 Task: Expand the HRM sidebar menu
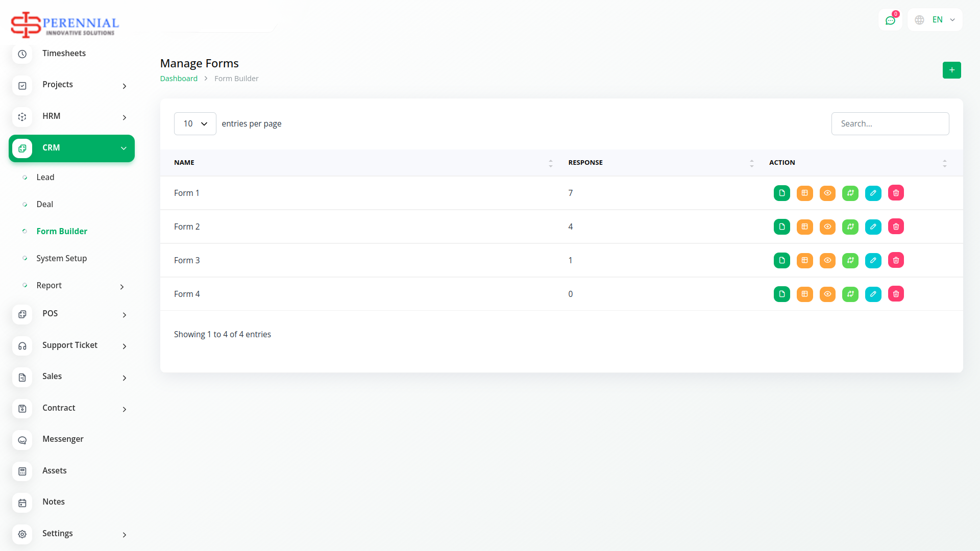pos(71,116)
